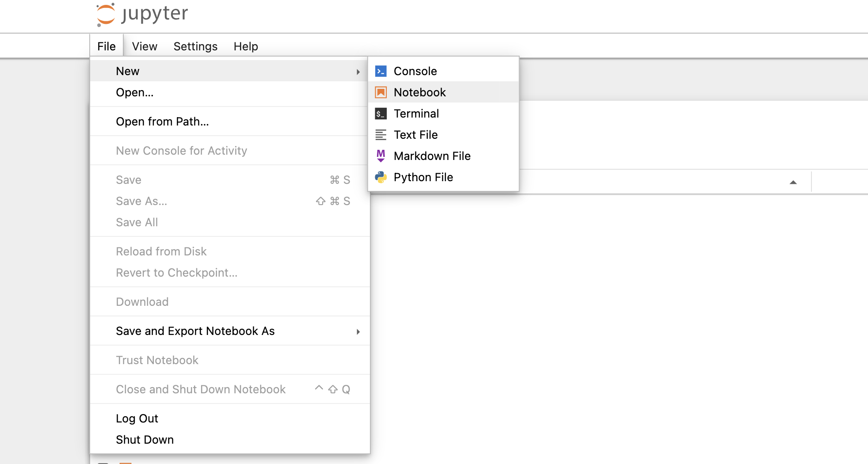Launch a new Terminal
Viewport: 868px width, 464px height.
[443, 114]
